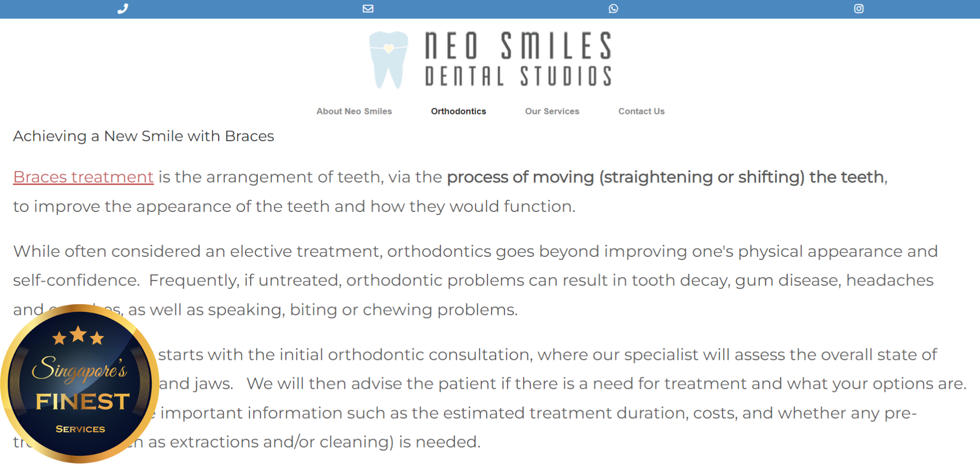
Task: Go to the Contact Us page
Action: [x=641, y=111]
